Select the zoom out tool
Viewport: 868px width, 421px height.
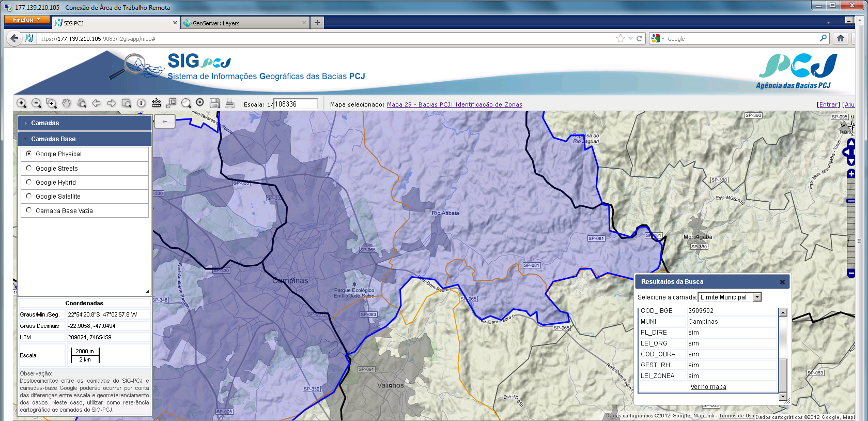pyautogui.click(x=37, y=103)
